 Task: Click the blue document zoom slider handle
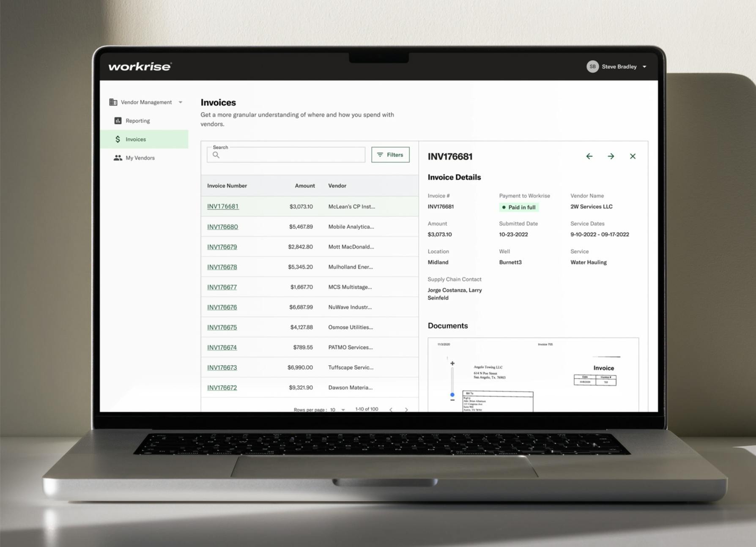452,395
